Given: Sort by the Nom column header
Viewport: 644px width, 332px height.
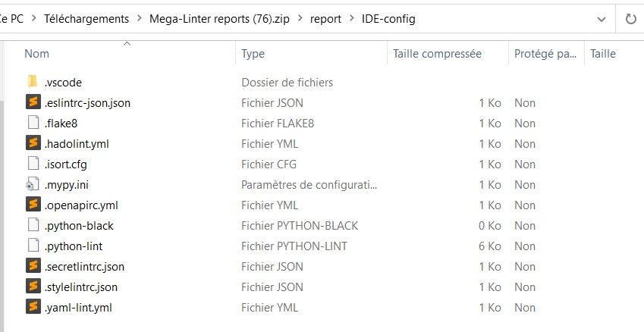Looking at the screenshot, I should tap(37, 54).
